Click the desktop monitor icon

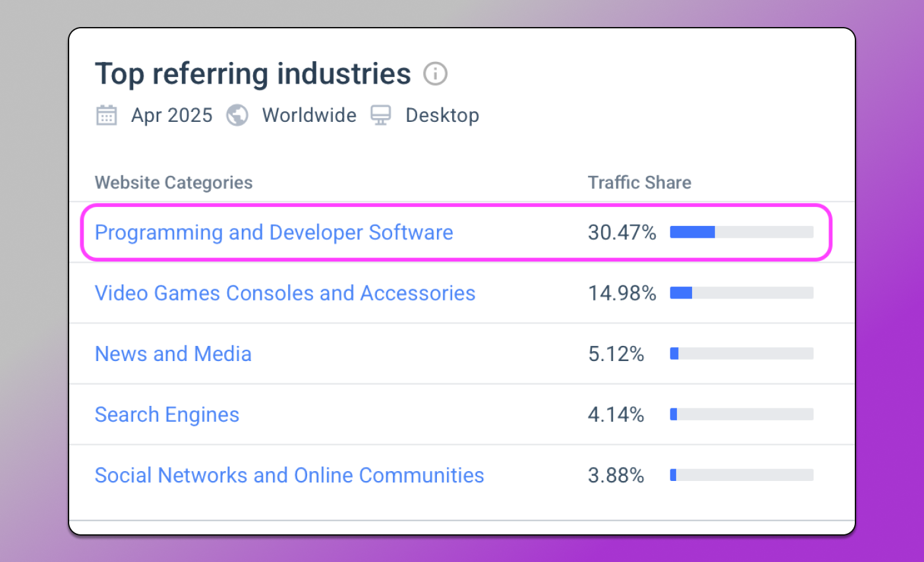click(x=381, y=115)
